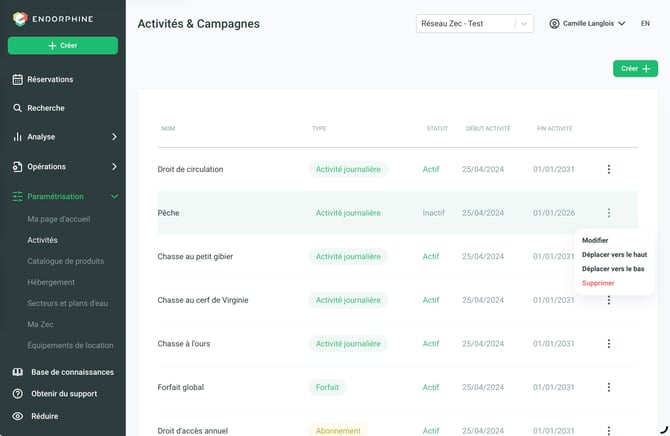Click the Obtenir du support help icon
This screenshot has width=670, height=436.
click(x=18, y=394)
